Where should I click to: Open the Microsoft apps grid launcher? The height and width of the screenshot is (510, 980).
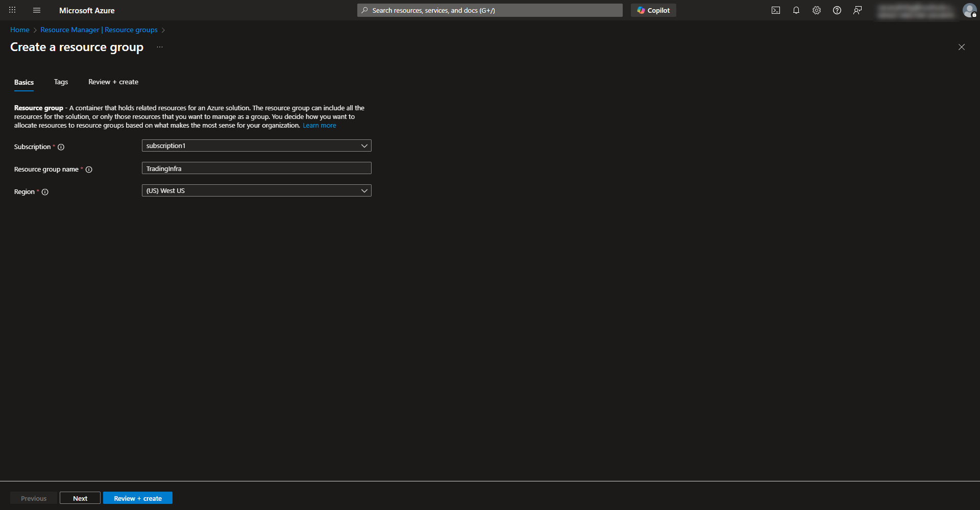click(12, 10)
